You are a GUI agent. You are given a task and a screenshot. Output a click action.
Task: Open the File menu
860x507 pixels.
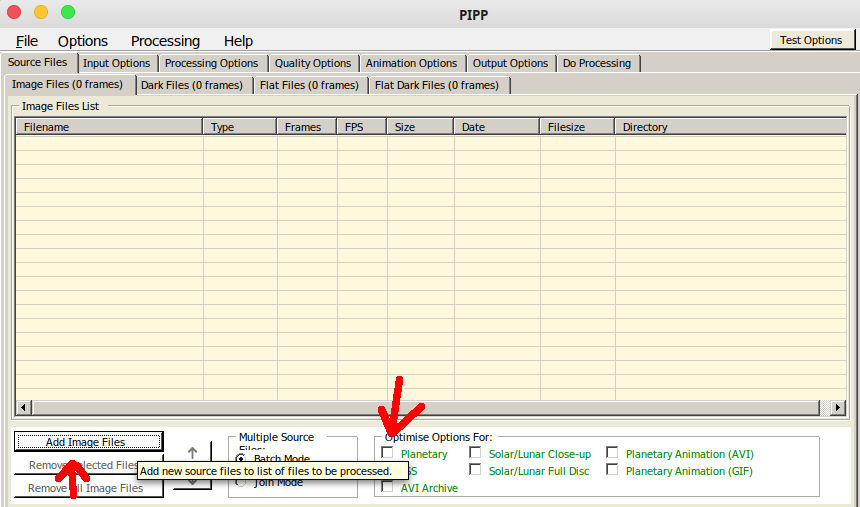(27, 41)
